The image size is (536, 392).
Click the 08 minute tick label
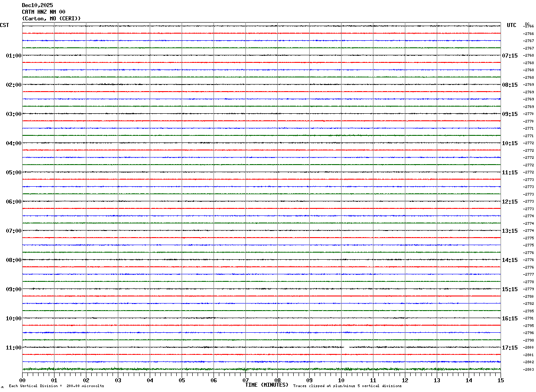278,380
